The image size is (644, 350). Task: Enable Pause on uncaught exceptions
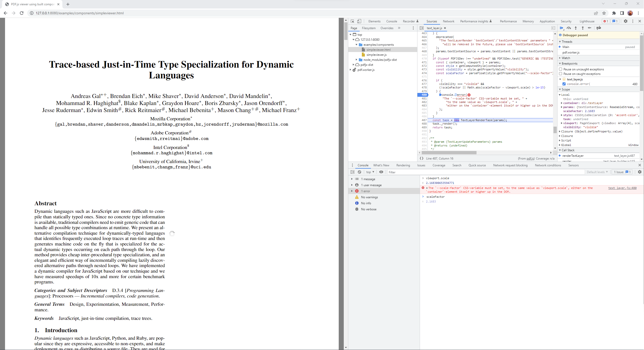click(561, 69)
